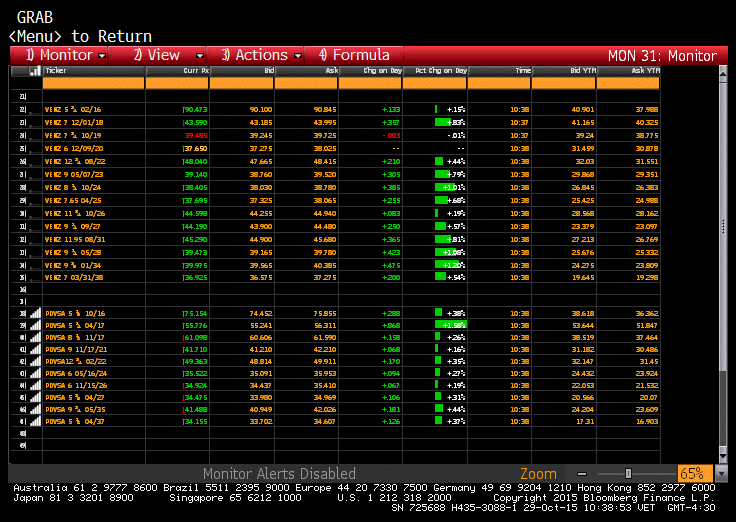Image resolution: width=736 pixels, height=522 pixels.
Task: Click the orange filter field under Curr Px
Action: pos(177,84)
